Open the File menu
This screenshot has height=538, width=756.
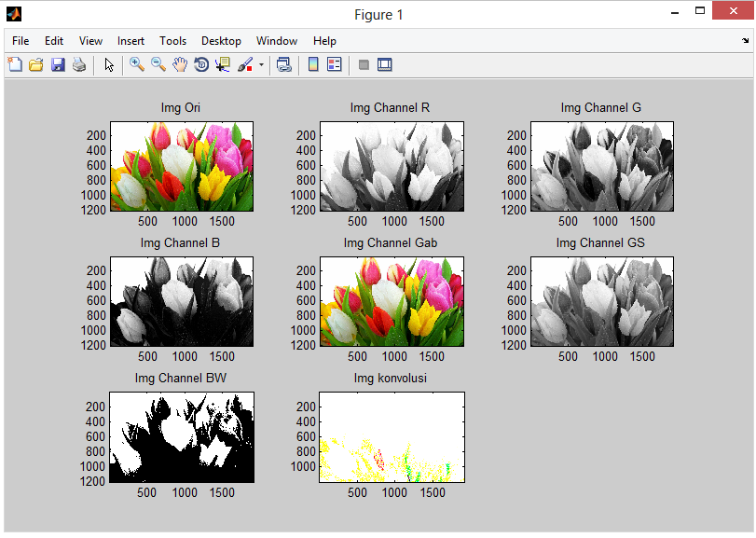click(21, 41)
